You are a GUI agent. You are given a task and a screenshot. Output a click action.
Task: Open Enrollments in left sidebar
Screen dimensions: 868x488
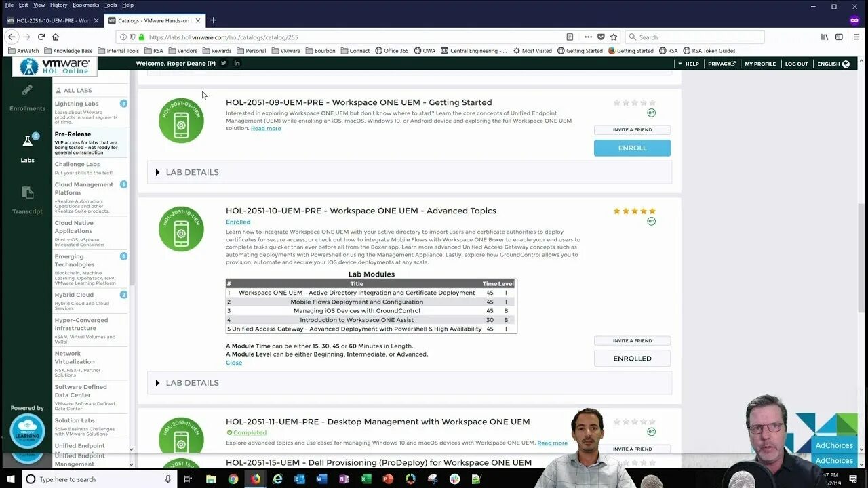(27, 98)
